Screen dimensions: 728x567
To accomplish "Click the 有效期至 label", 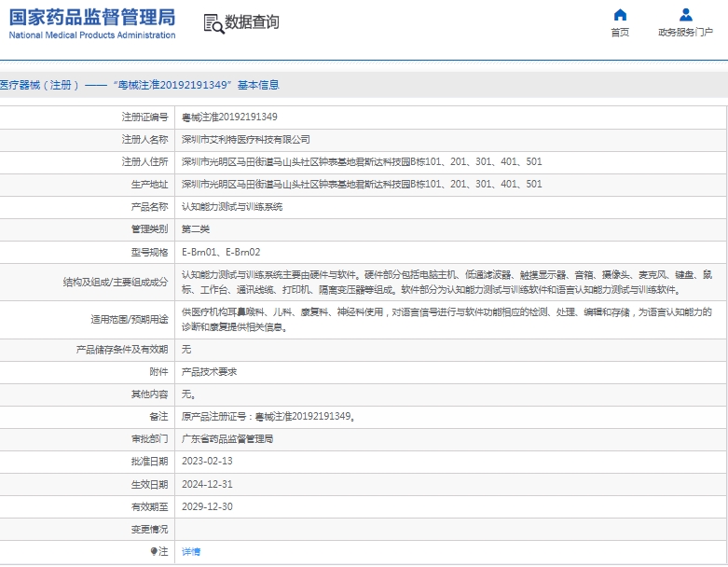I will pos(149,506).
